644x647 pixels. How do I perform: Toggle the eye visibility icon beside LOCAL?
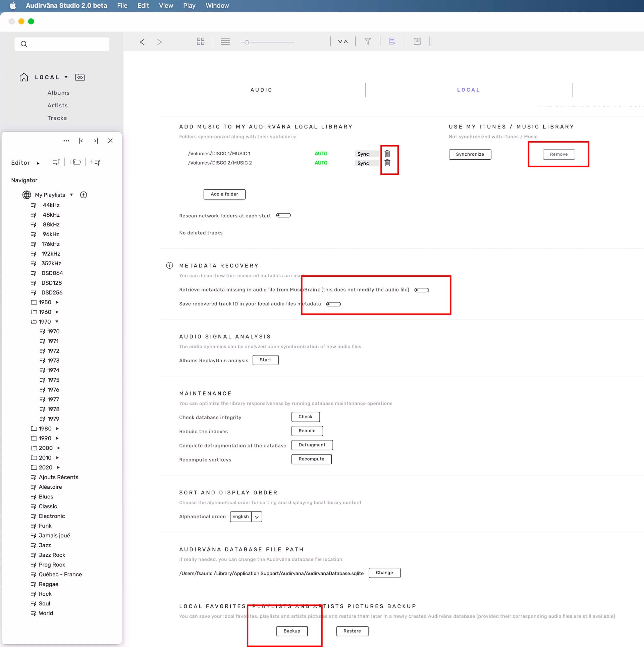coord(80,77)
